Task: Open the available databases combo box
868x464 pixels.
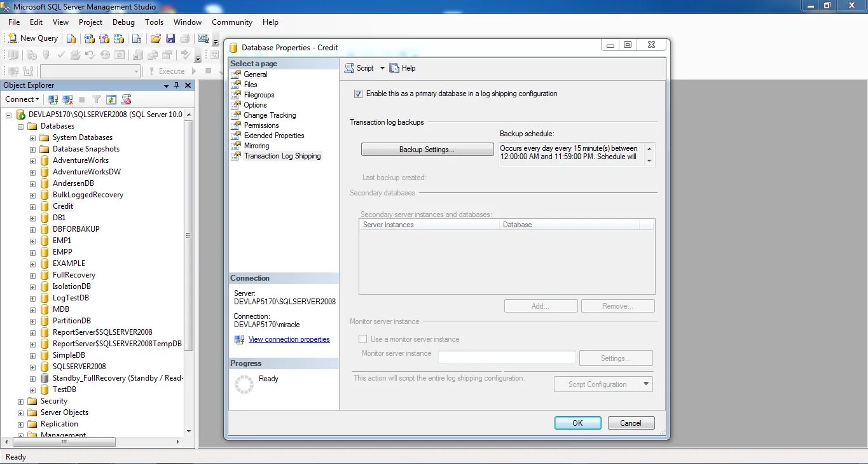Action: (x=90, y=71)
